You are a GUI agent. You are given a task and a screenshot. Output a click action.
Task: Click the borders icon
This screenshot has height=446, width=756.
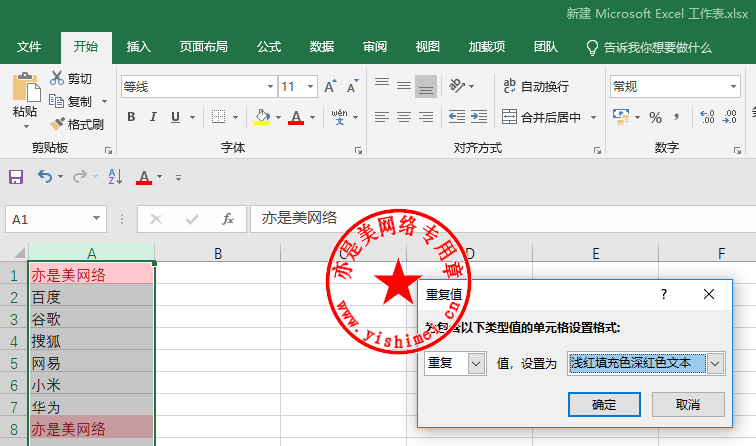click(x=218, y=117)
